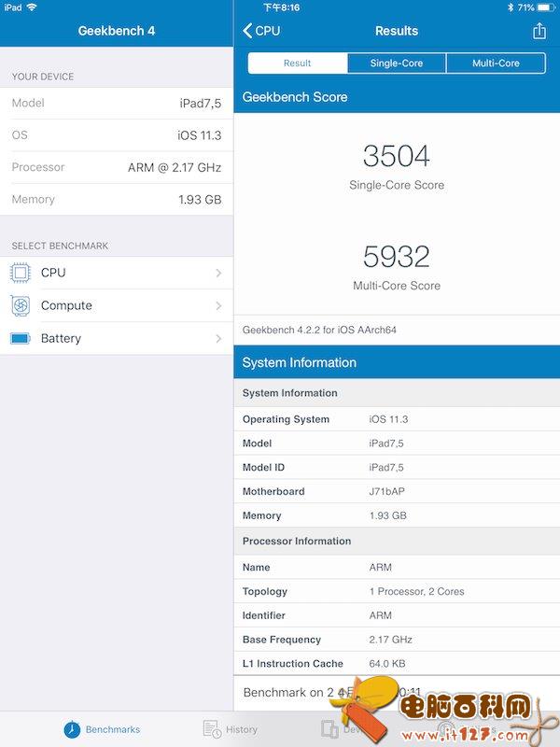This screenshot has height=747, width=560.
Task: Tap the Compute benchmark icon
Action: pyautogui.click(x=20, y=305)
